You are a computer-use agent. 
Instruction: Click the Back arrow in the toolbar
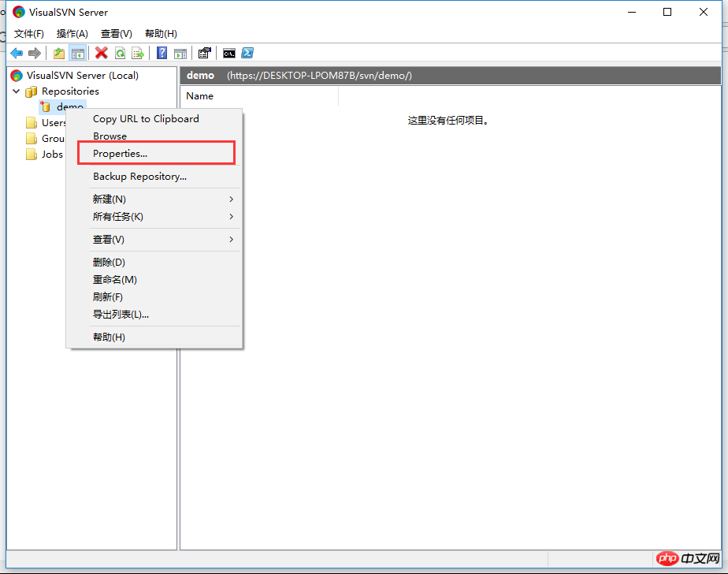click(x=17, y=54)
